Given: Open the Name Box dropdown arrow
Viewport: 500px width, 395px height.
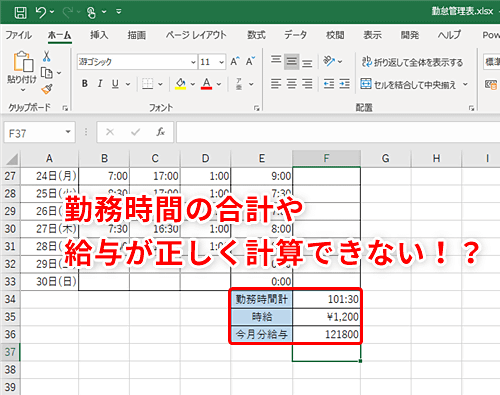Looking at the screenshot, I should click(x=68, y=132).
